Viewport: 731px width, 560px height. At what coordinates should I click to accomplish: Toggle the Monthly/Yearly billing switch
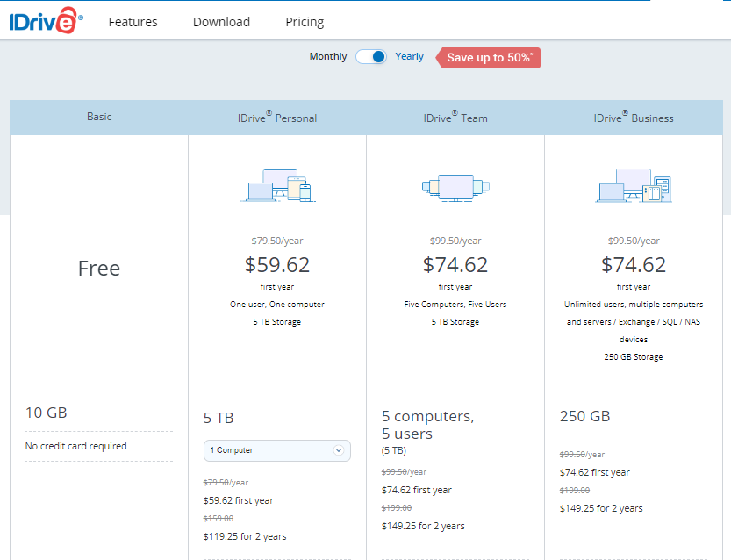tap(371, 57)
